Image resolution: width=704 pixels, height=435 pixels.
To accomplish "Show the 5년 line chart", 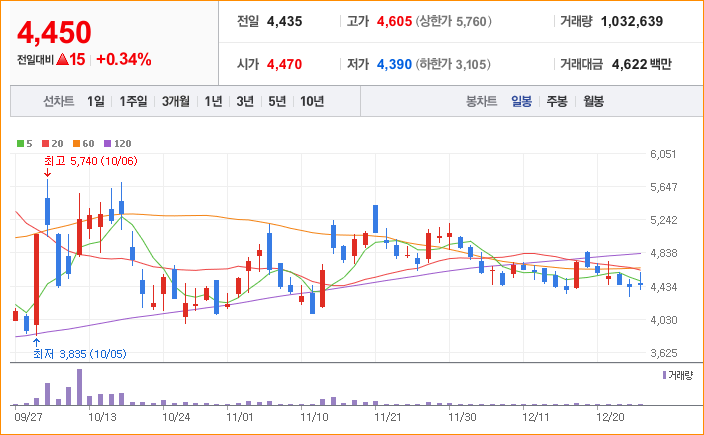I will pyautogui.click(x=277, y=101).
